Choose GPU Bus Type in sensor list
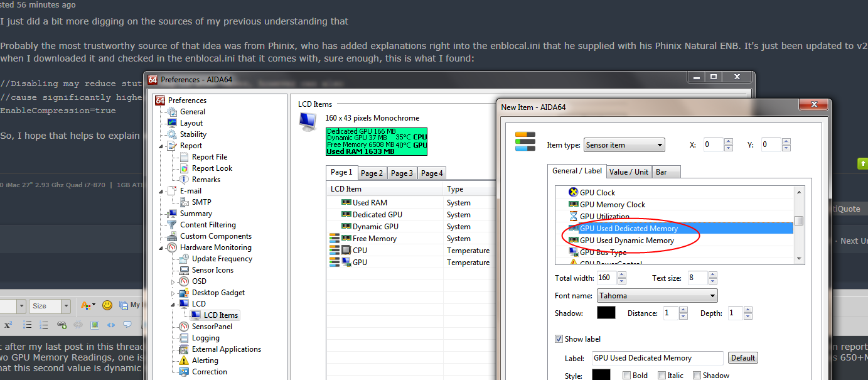Screen dimensions: 868x380 (603, 252)
